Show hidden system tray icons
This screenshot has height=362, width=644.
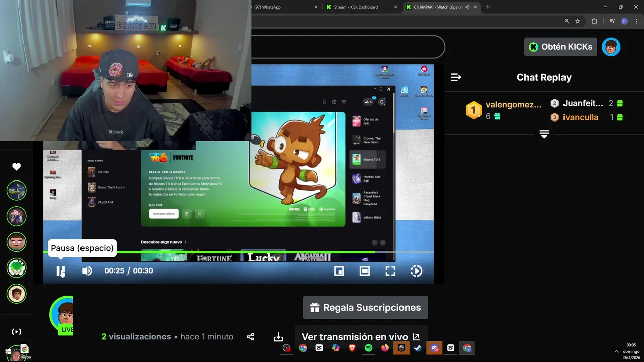coord(617,351)
